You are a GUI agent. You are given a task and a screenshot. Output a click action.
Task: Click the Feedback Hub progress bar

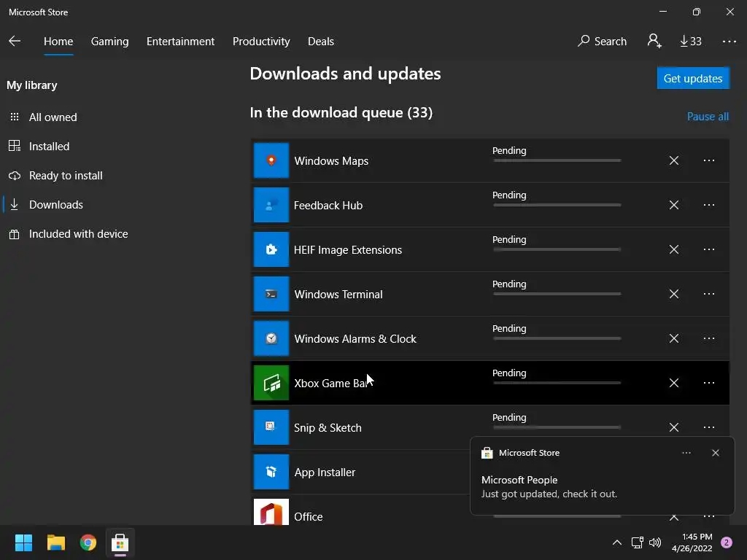click(x=557, y=205)
